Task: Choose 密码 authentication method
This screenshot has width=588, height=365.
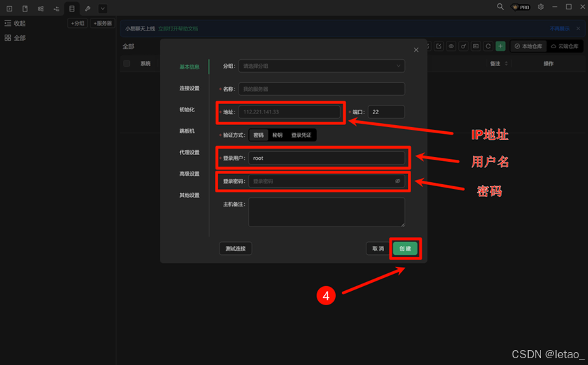Action: click(258, 135)
